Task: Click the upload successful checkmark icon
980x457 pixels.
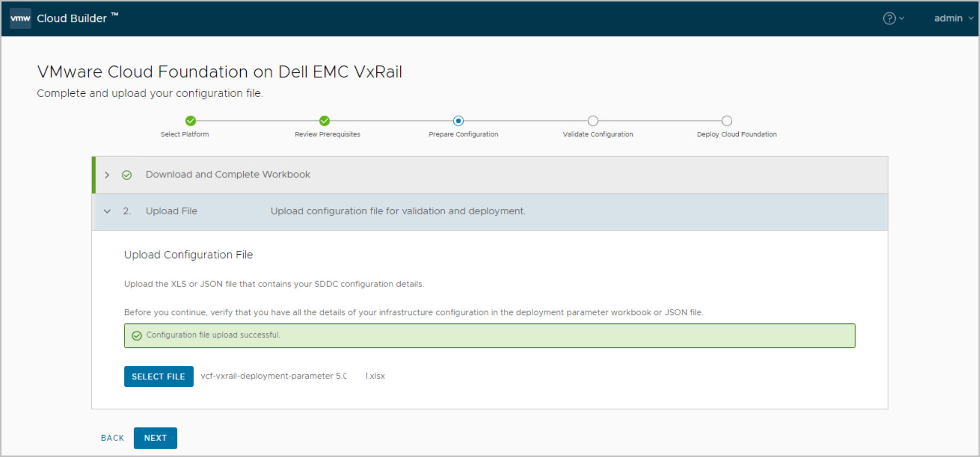Action: pos(137,335)
